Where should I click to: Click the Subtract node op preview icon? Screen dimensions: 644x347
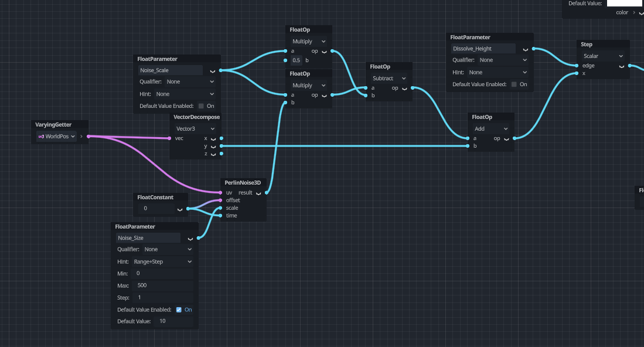[x=403, y=89]
